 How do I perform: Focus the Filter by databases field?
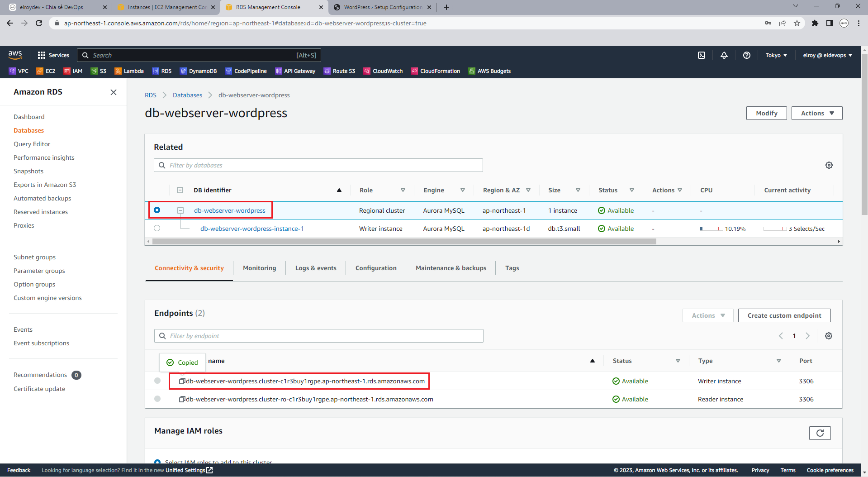pos(318,165)
